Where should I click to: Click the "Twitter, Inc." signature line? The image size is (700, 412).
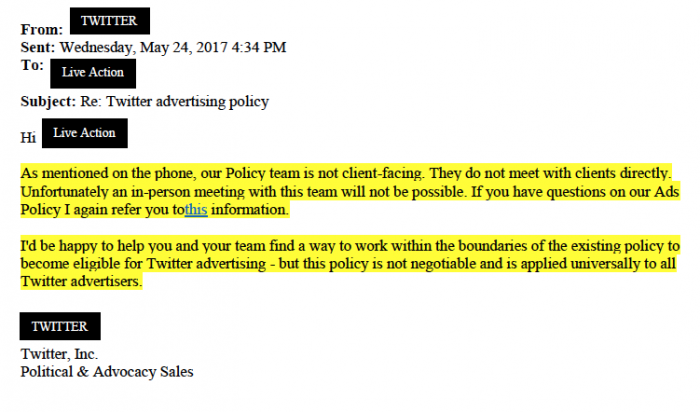coord(59,354)
